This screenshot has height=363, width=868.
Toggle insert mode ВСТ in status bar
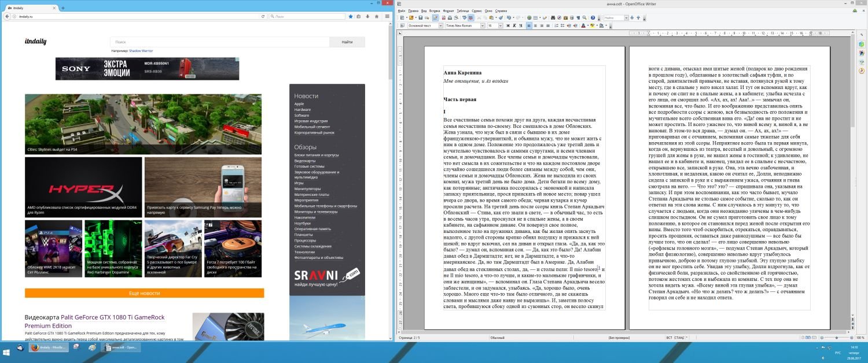pos(669,337)
